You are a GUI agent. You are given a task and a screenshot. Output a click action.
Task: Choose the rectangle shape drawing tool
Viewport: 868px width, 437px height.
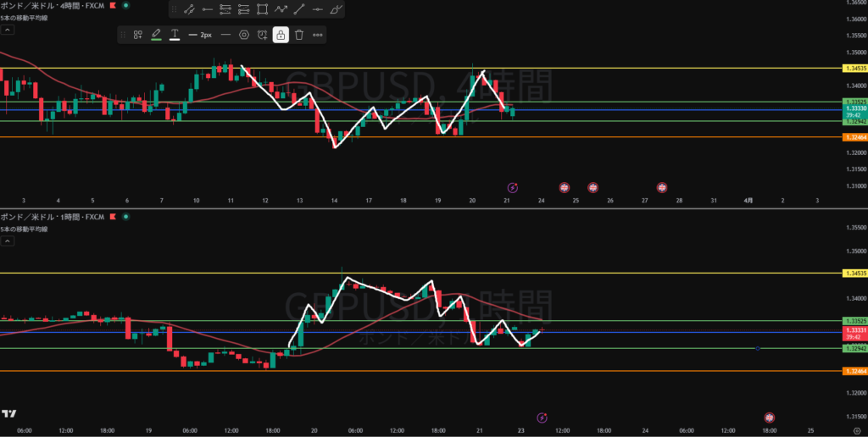[x=263, y=10]
